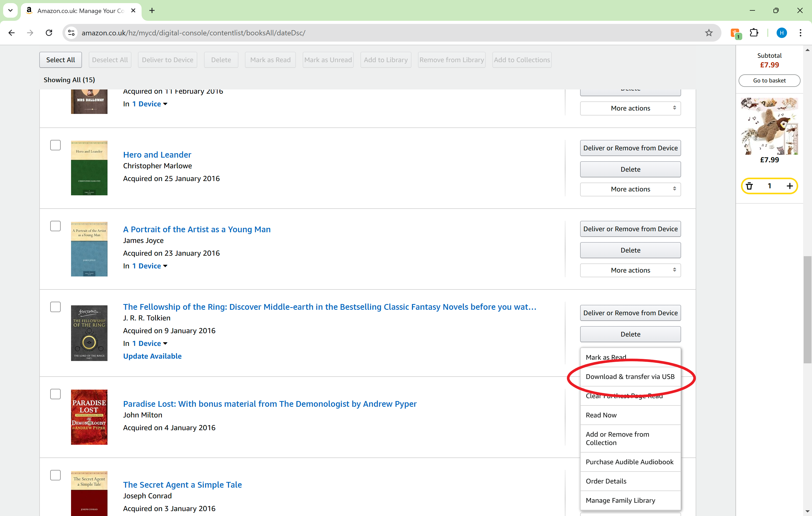Remove basket item with the trash icon
812x516 pixels.
[749, 186]
